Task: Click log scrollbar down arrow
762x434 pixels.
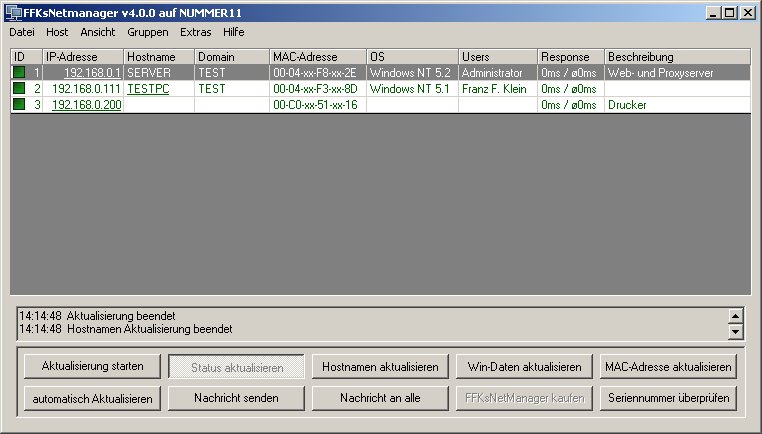Action: pos(736,332)
